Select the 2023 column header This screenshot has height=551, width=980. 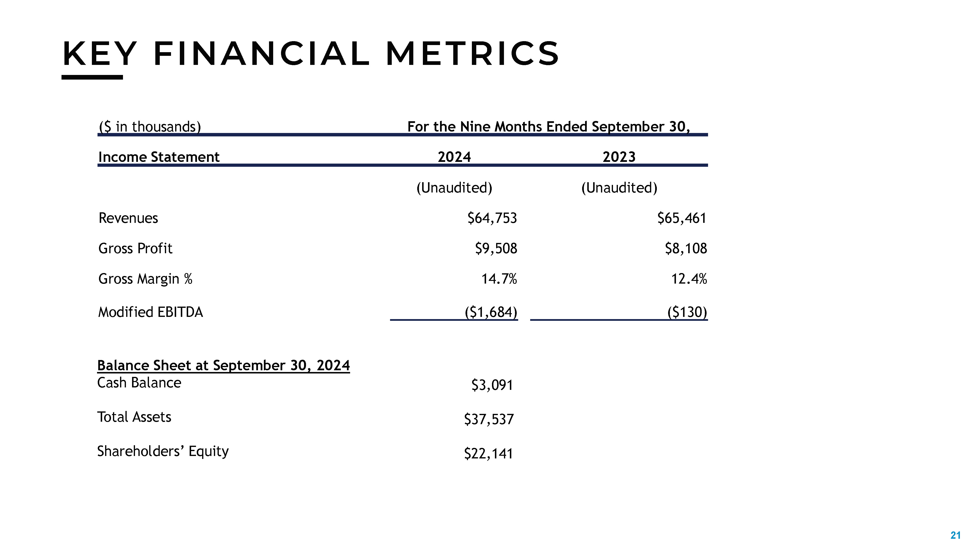point(619,157)
